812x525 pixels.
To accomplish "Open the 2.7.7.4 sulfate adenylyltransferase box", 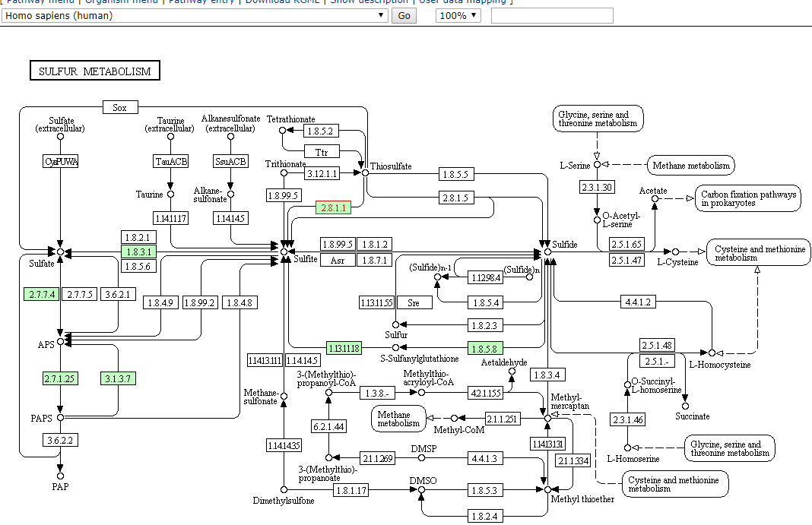I will pyautogui.click(x=41, y=294).
